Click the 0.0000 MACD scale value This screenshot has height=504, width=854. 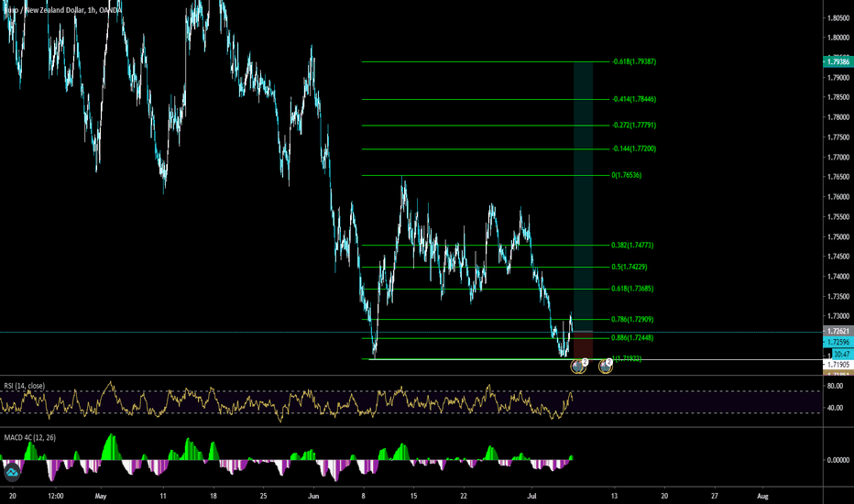pos(838,460)
